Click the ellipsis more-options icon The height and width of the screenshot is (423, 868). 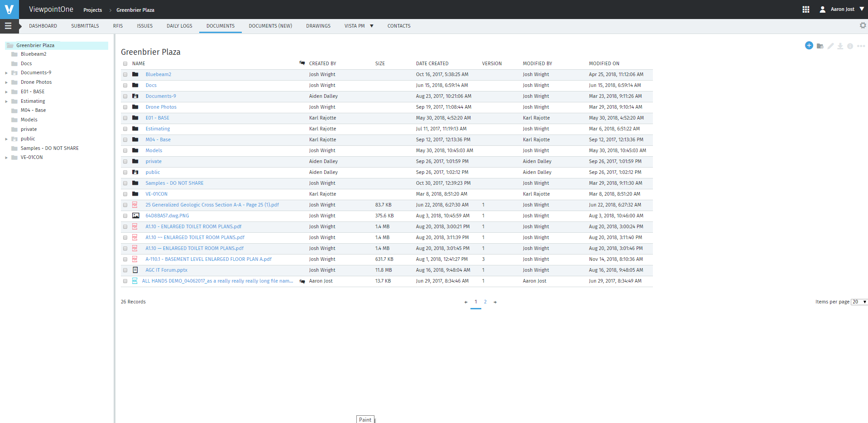[x=861, y=46]
